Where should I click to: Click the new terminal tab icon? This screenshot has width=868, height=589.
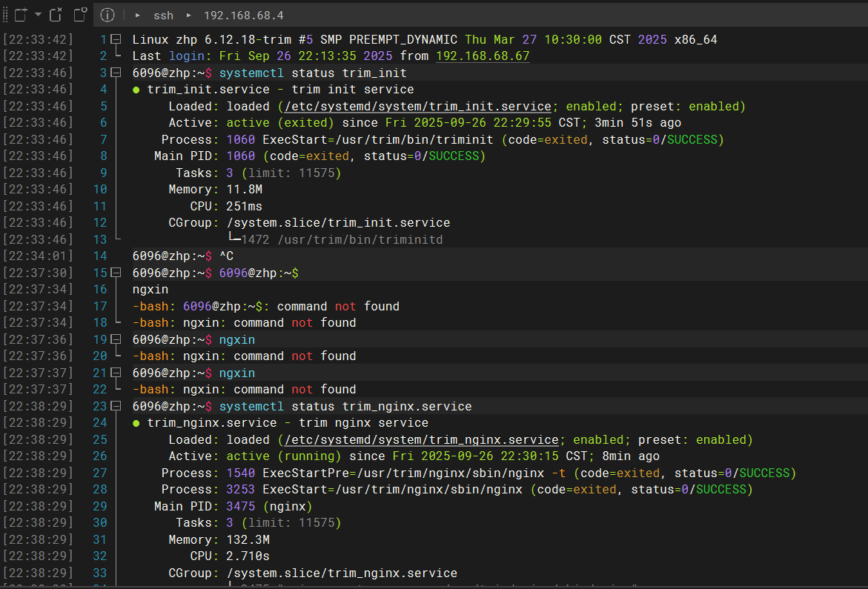click(x=20, y=15)
